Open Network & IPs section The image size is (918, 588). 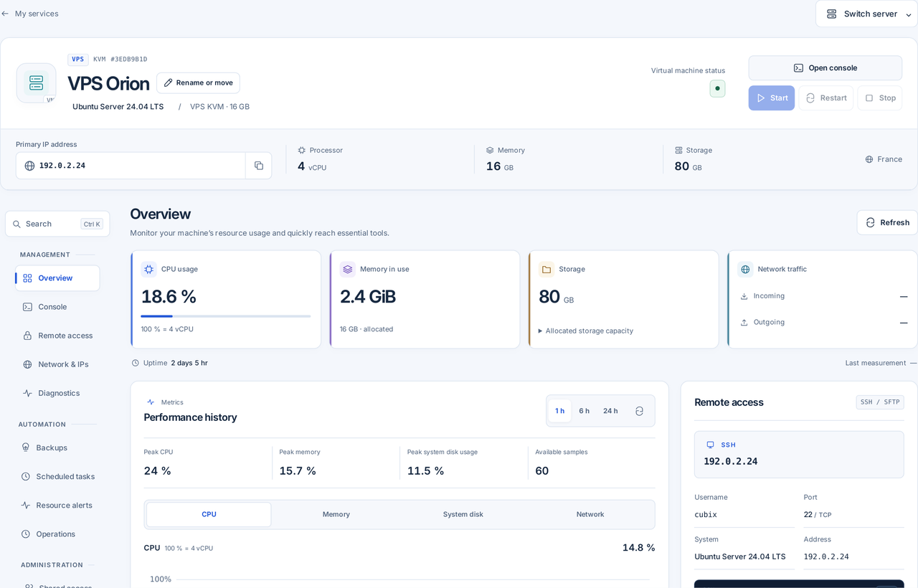pos(57,364)
